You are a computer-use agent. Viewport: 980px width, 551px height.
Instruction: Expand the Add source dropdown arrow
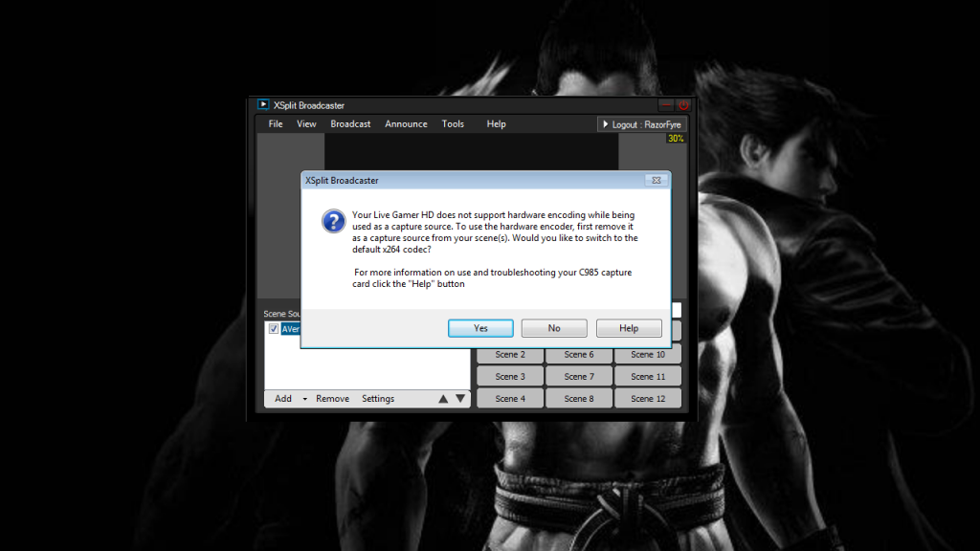click(x=305, y=399)
